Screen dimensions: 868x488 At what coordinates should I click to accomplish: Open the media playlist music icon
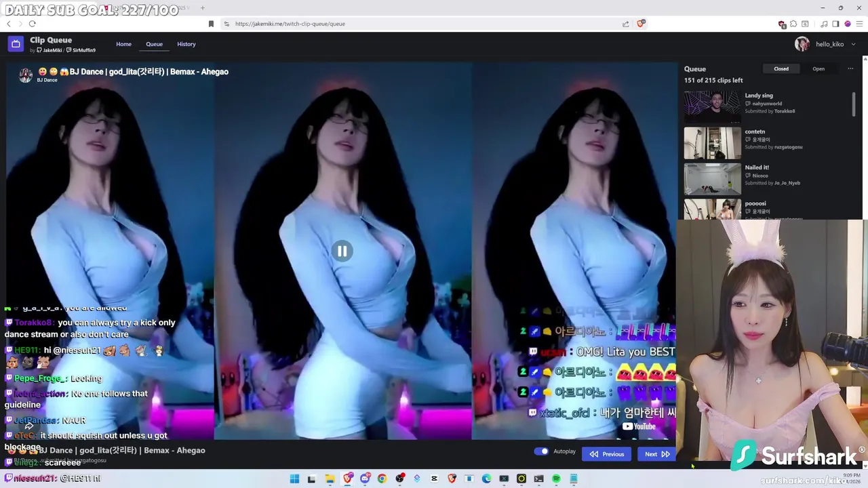tap(824, 24)
